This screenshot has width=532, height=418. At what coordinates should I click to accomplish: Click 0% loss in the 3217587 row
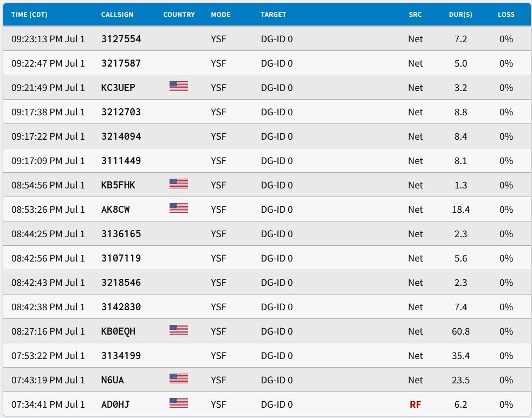pyautogui.click(x=506, y=63)
